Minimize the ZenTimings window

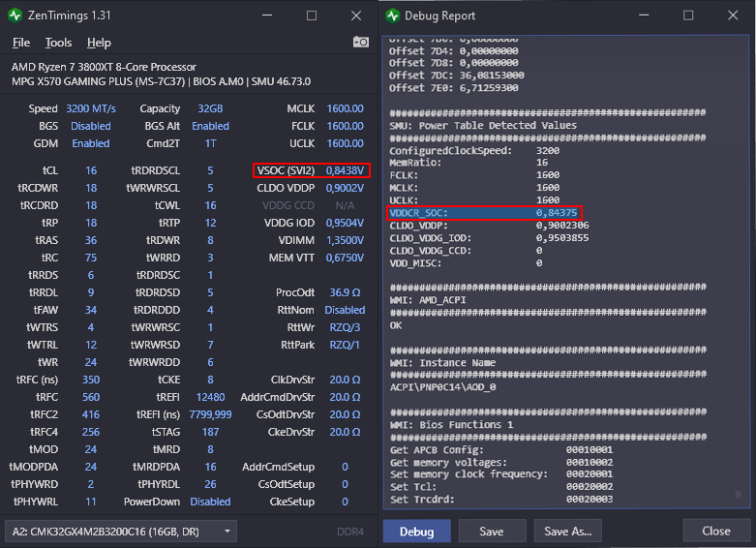click(x=267, y=15)
